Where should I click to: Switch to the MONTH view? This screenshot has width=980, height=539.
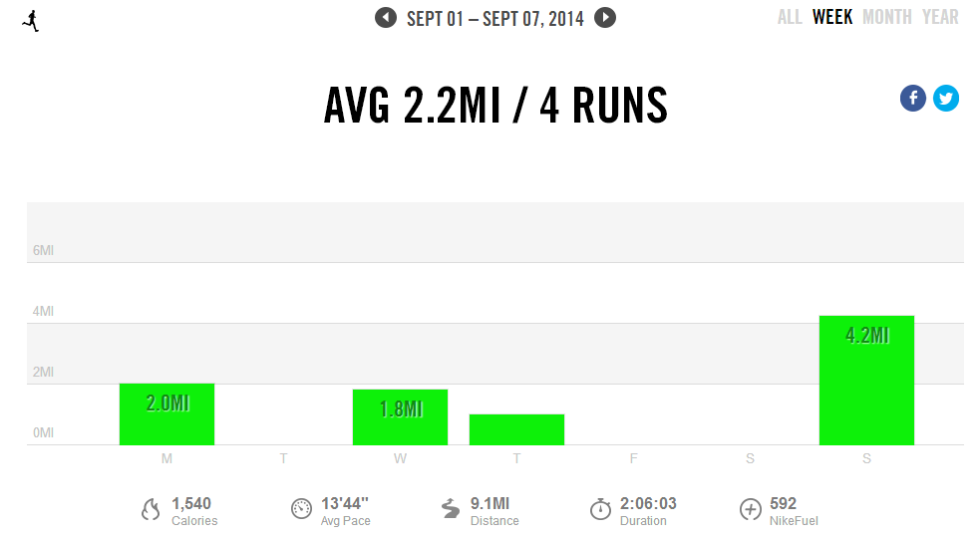click(x=887, y=17)
